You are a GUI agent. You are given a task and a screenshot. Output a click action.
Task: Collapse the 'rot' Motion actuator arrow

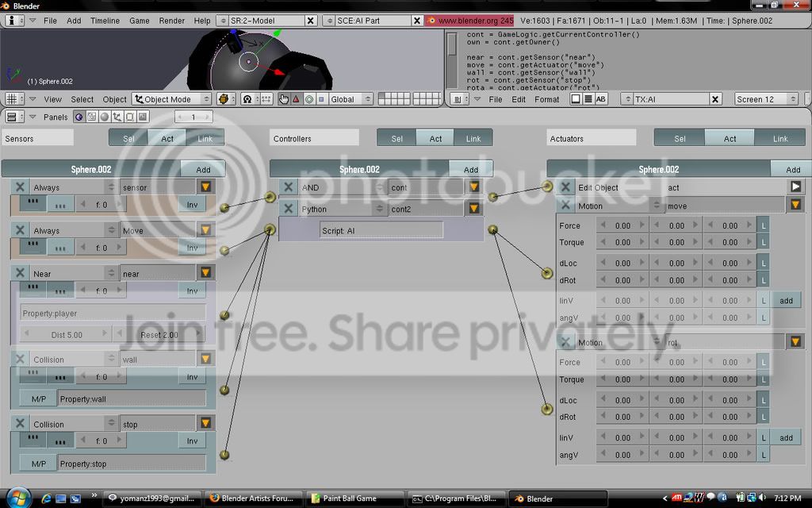click(796, 341)
